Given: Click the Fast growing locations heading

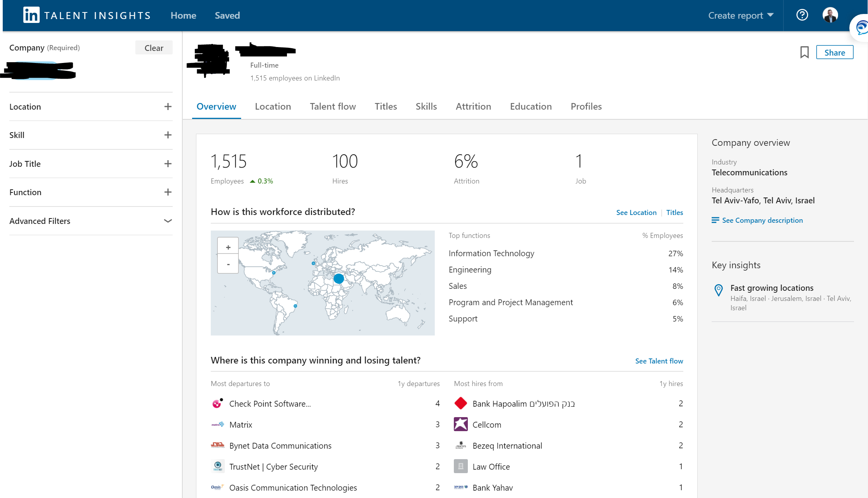Looking at the screenshot, I should click(x=772, y=288).
